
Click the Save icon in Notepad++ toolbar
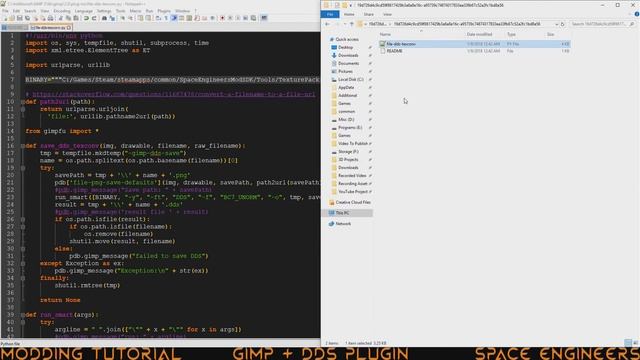tap(19, 18)
